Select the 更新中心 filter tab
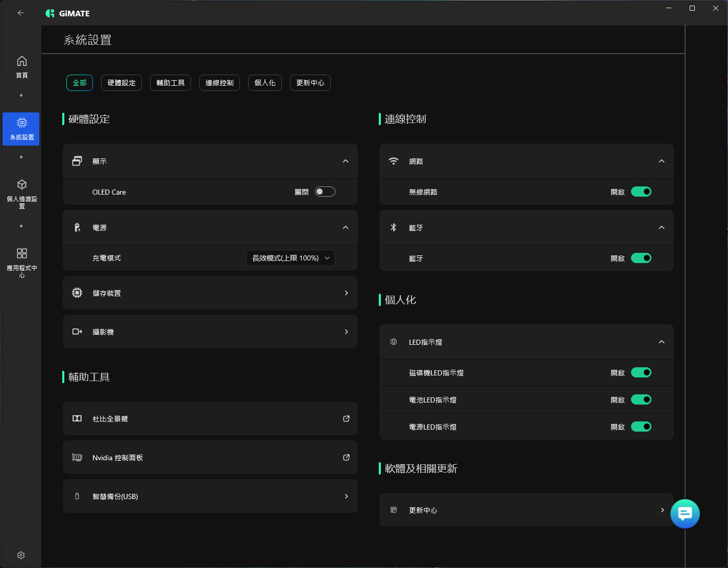This screenshot has height=568, width=728. (x=310, y=83)
